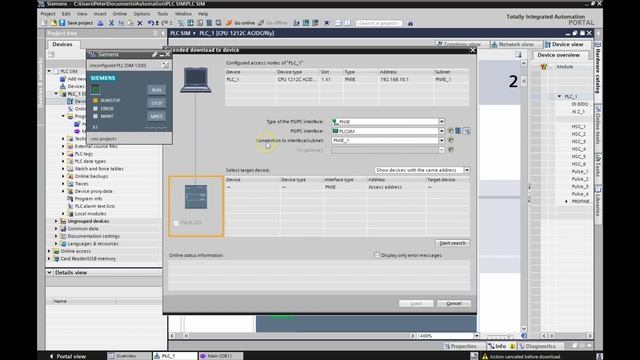Expand the Watch and force tables node
This screenshot has width=640, height=360.
(x=63, y=169)
